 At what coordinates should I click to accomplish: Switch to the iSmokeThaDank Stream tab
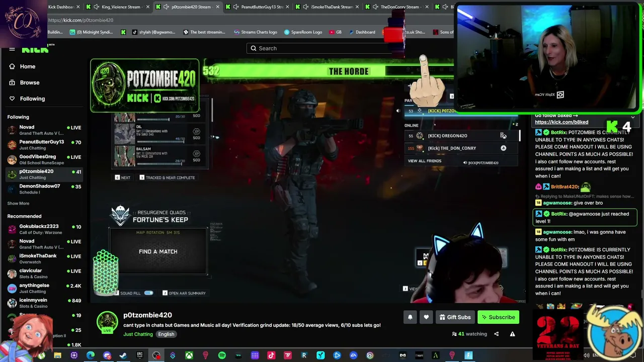point(327,7)
